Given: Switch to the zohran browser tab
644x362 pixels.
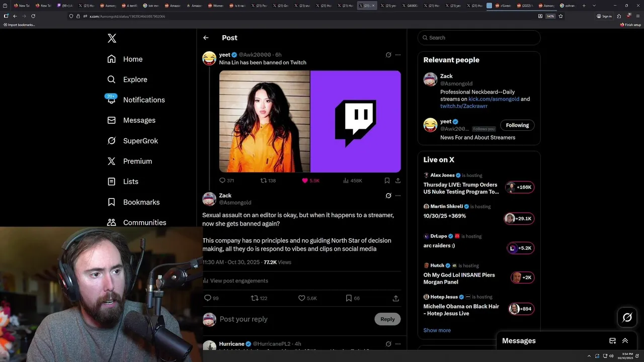Looking at the screenshot, I should [x=568, y=6].
